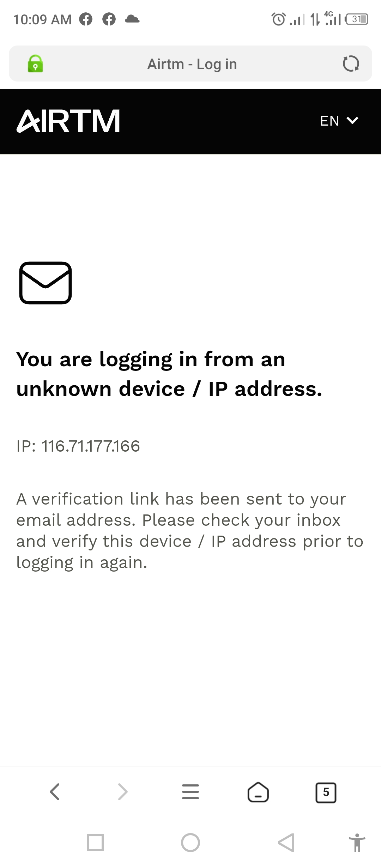The image size is (381, 868).
Task: Tap the alarm clock status icon
Action: pos(278,19)
